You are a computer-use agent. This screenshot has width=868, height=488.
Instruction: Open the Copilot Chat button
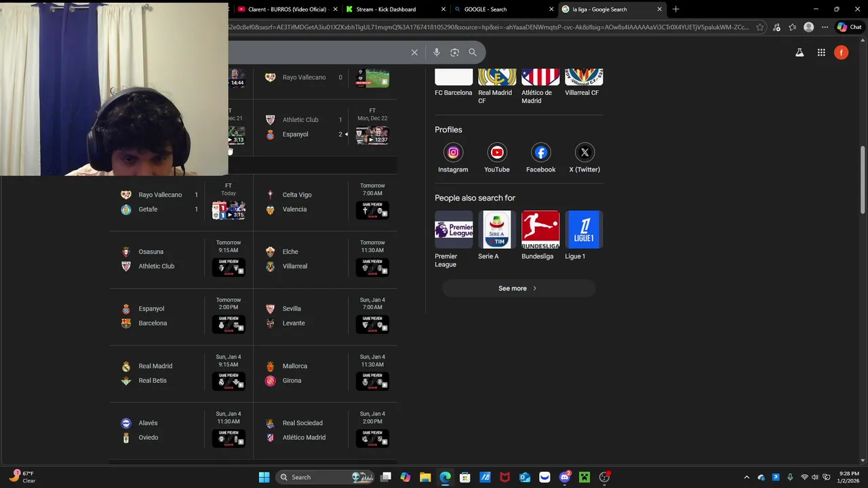point(850,27)
